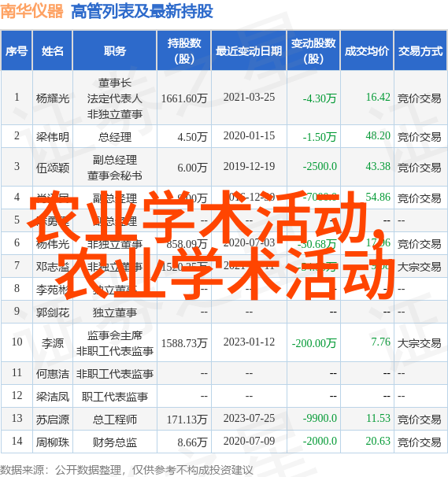The height and width of the screenshot is (477, 448).
Task: Click the position 总工程师
Action: 115,420
